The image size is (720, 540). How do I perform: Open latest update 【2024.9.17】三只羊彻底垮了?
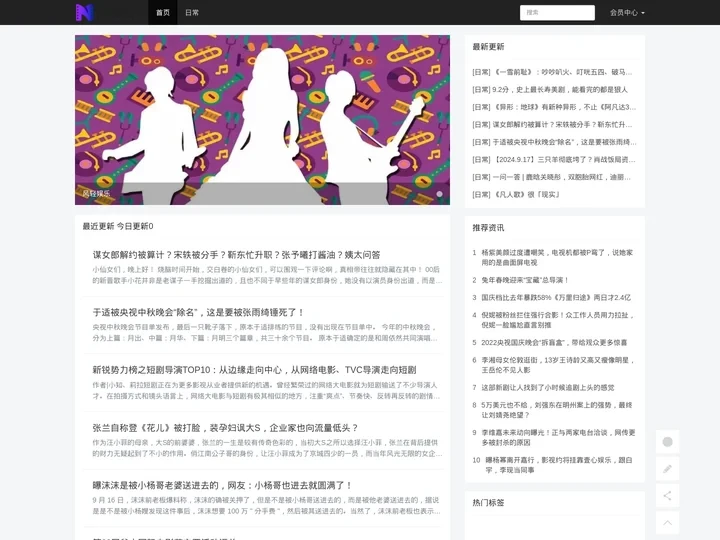pyautogui.click(x=554, y=159)
